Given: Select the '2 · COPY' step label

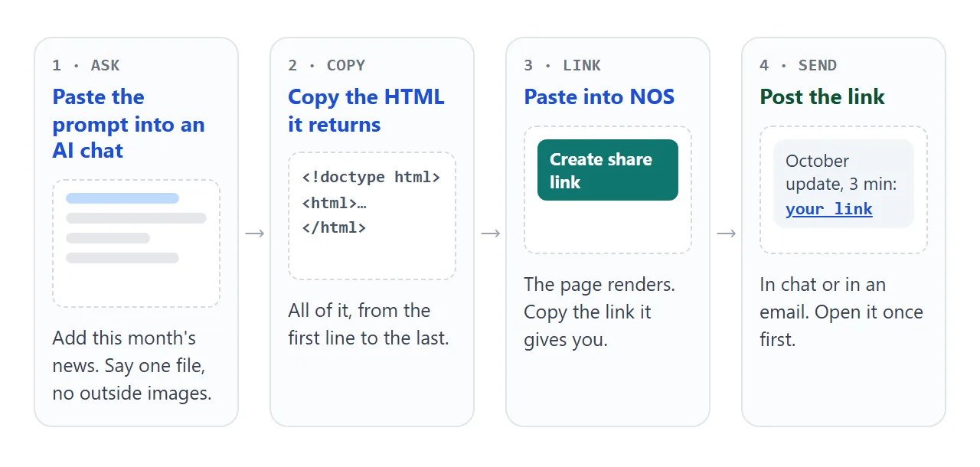Looking at the screenshot, I should pyautogui.click(x=327, y=65).
